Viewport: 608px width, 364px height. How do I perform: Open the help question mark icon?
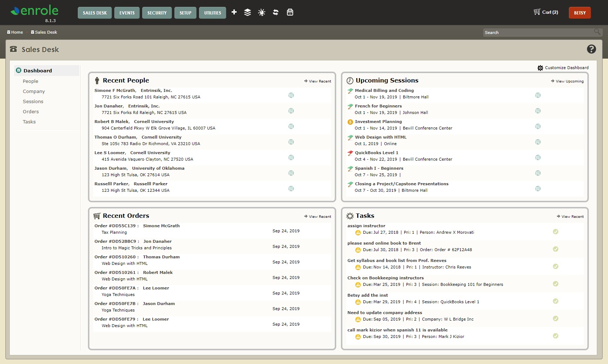591,49
